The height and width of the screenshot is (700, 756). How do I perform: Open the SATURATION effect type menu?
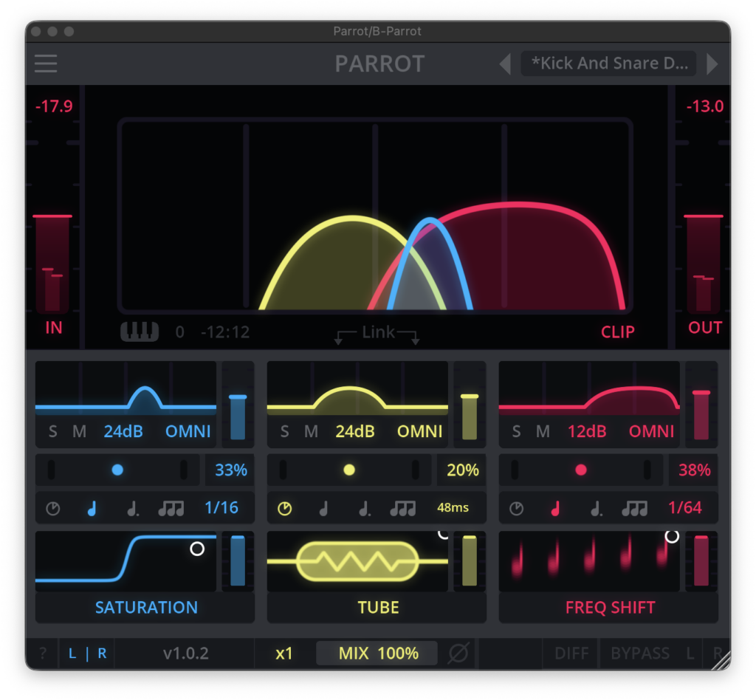click(x=145, y=608)
